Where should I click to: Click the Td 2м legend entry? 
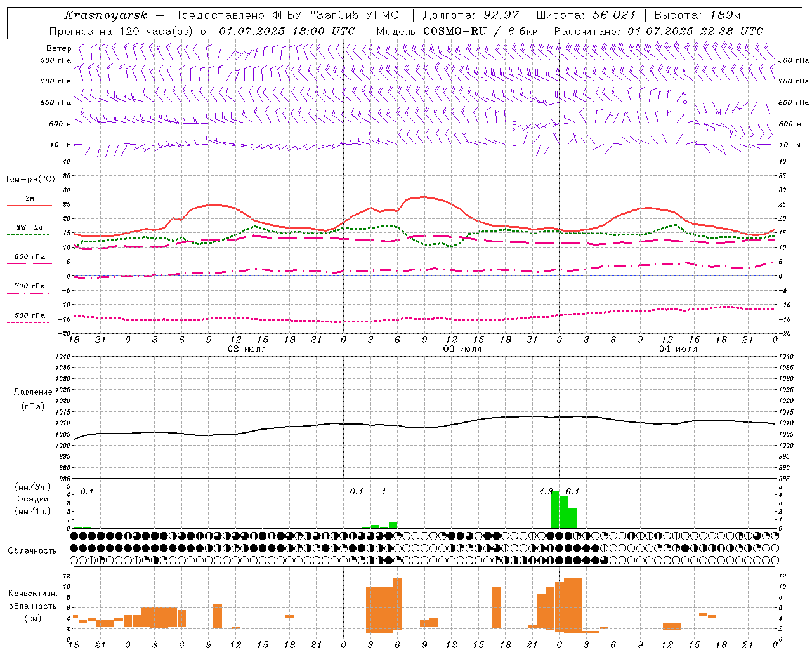tap(29, 227)
